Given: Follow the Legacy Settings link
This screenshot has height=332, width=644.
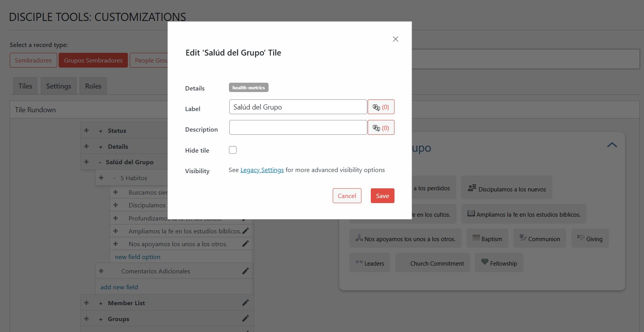Looking at the screenshot, I should 262,170.
